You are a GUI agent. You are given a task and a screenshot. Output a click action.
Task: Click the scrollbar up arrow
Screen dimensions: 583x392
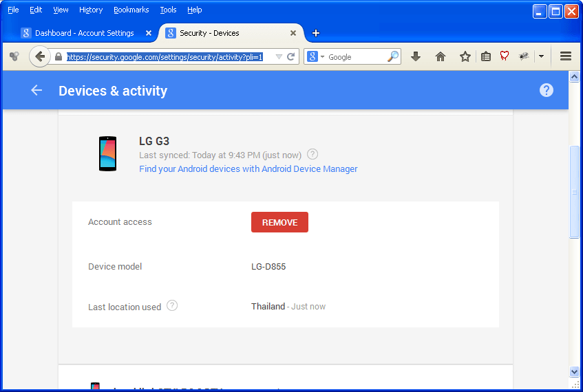[x=574, y=76]
